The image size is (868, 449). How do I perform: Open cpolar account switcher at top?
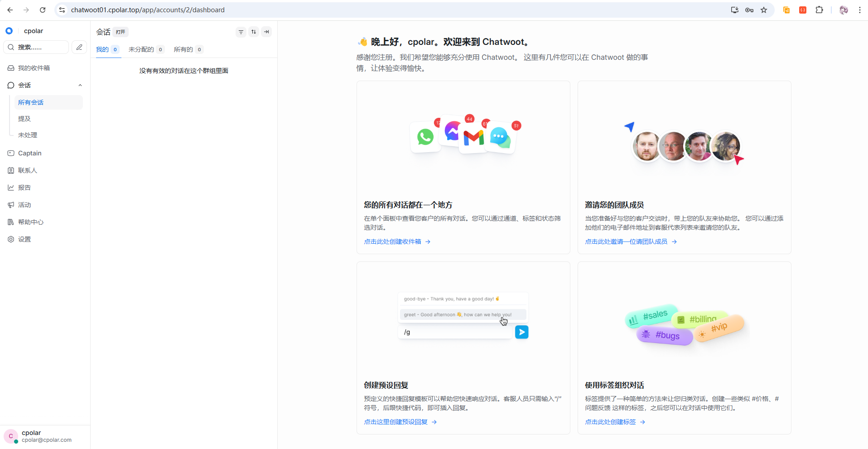click(34, 31)
